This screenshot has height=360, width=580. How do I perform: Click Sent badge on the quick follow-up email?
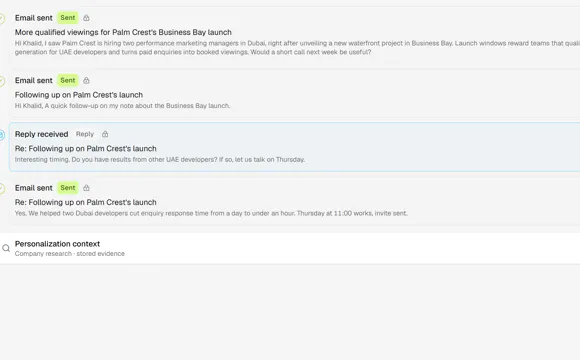pos(68,80)
